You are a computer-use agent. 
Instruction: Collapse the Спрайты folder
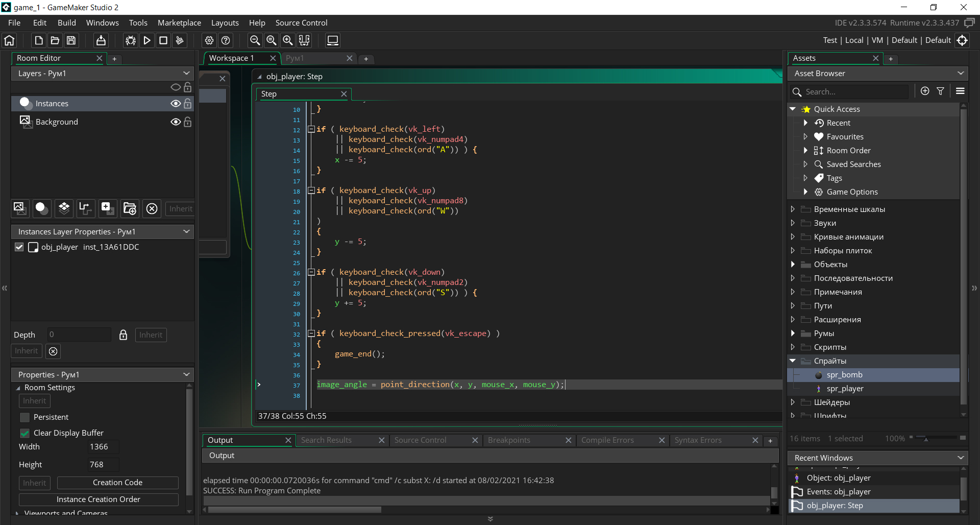click(x=793, y=361)
